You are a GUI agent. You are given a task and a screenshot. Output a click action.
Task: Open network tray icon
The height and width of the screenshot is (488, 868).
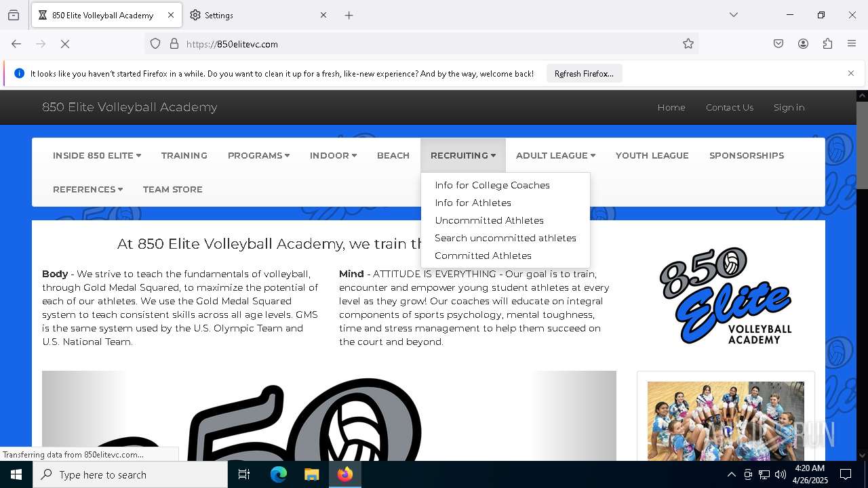764,474
